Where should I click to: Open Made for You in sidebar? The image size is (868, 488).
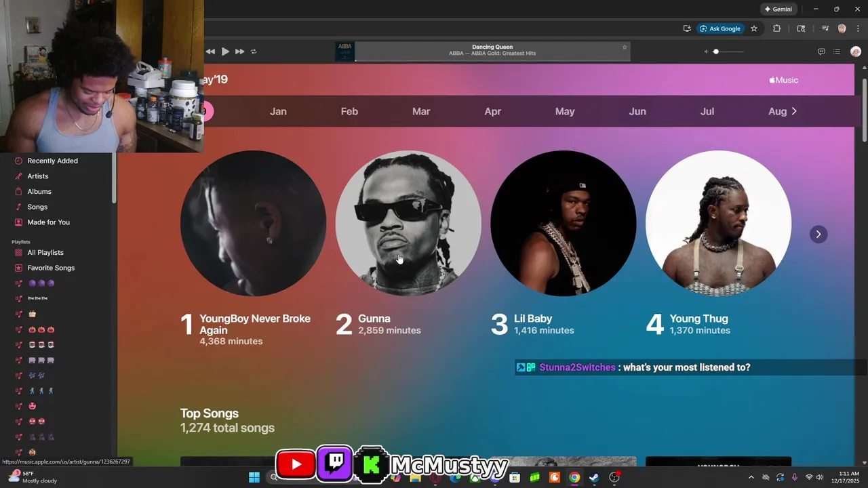click(x=48, y=222)
